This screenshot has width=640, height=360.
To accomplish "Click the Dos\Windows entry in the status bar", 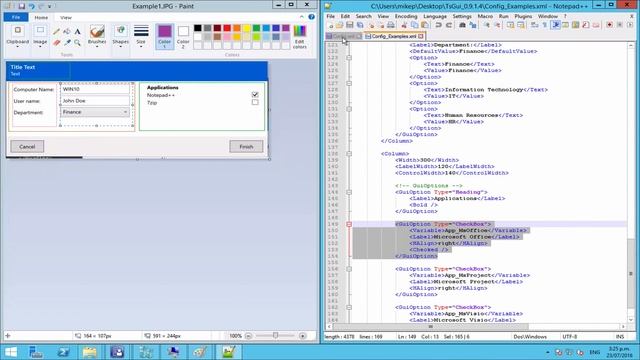I will [x=530, y=337].
